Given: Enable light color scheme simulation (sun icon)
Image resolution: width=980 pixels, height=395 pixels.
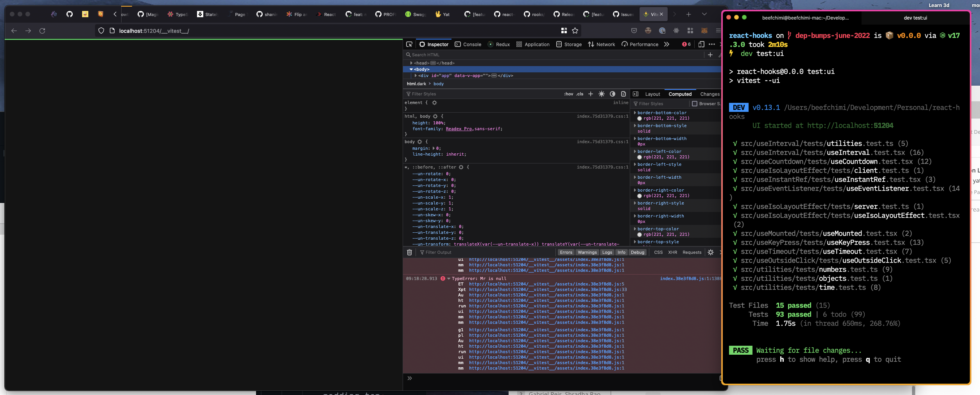Looking at the screenshot, I should point(601,94).
